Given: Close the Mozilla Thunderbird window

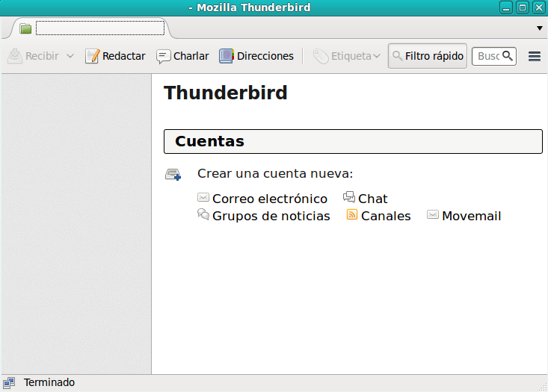Looking at the screenshot, I should 539,7.
